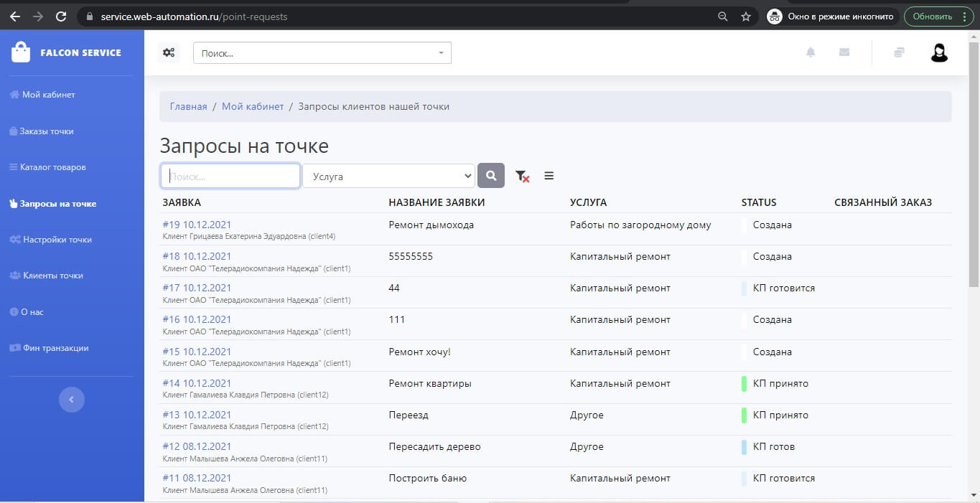Click the СВЯЗАННЫЙ ЗАКАЗ column header
The image size is (980, 503).
[883, 202]
